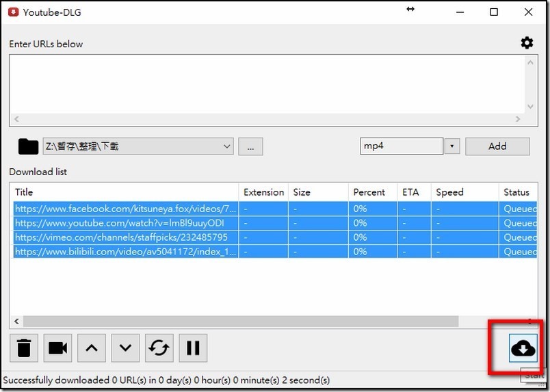Minimize the Youtube-DLG window
Viewport: 550px width, 392px height.
pos(460,12)
